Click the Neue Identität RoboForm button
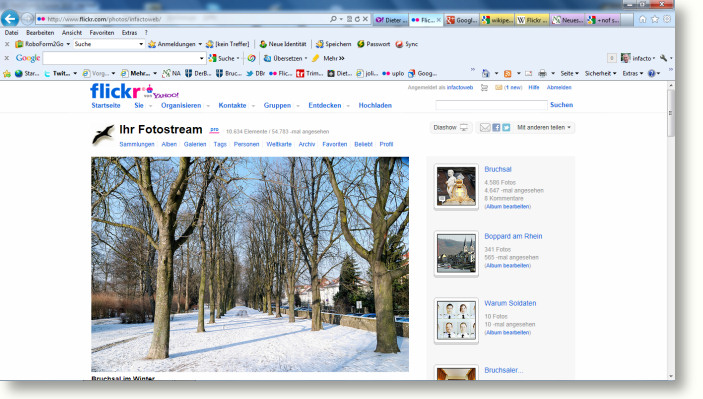The image size is (703, 399). click(x=283, y=44)
